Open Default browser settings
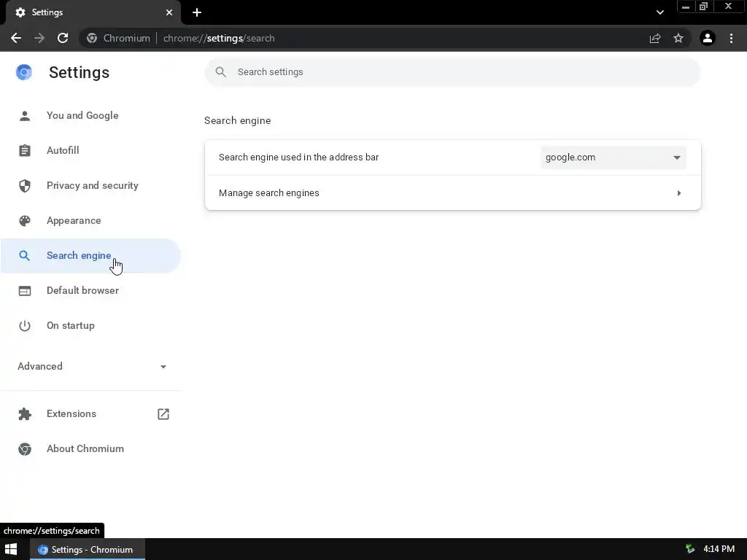 [90, 290]
